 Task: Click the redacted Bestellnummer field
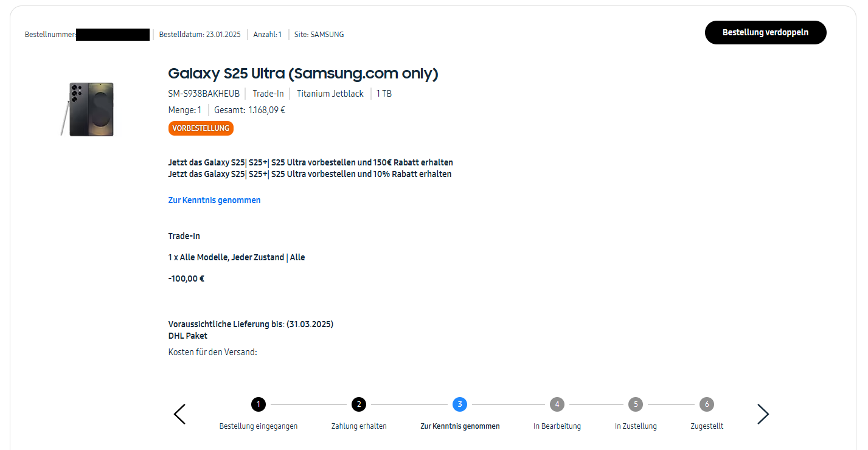[113, 35]
